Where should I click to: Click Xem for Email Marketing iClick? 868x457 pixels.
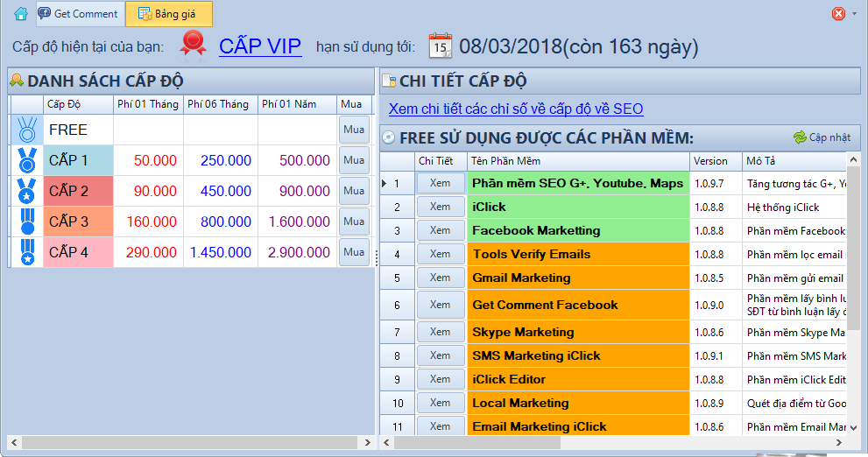pyautogui.click(x=440, y=426)
